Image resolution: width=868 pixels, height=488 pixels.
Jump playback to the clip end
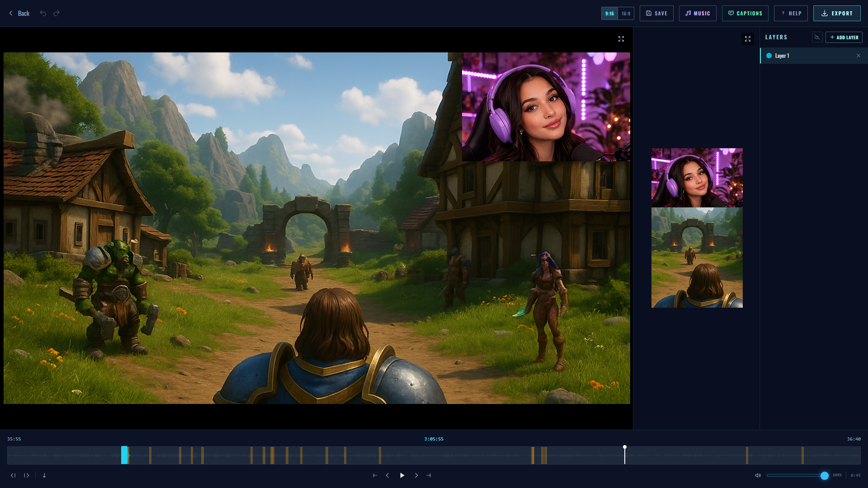pyautogui.click(x=429, y=475)
